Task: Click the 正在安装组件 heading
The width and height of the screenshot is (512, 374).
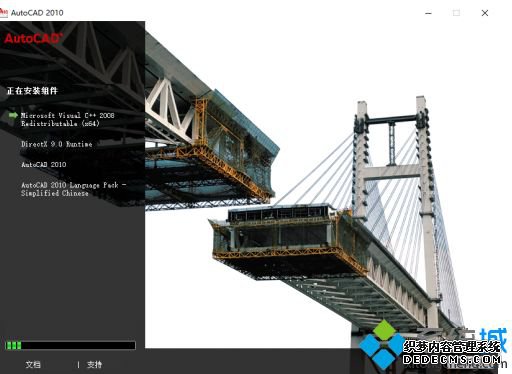Action: click(32, 91)
